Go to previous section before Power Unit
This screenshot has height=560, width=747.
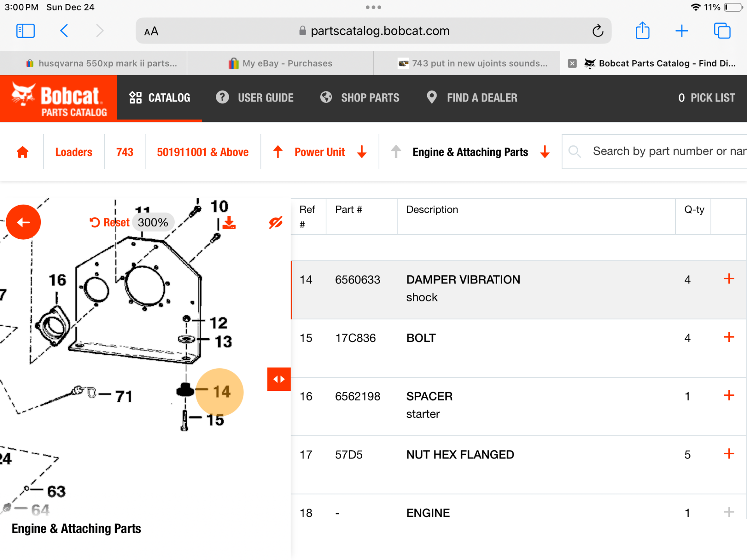click(277, 152)
